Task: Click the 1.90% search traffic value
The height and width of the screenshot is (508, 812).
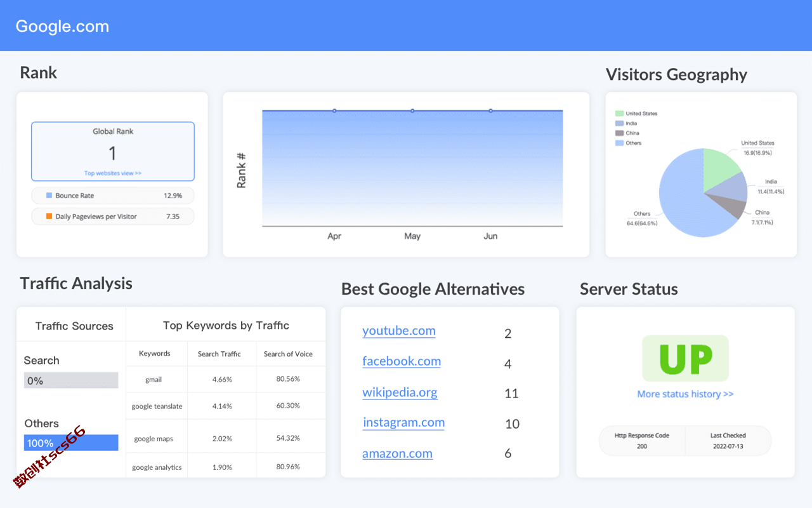Action: point(222,467)
